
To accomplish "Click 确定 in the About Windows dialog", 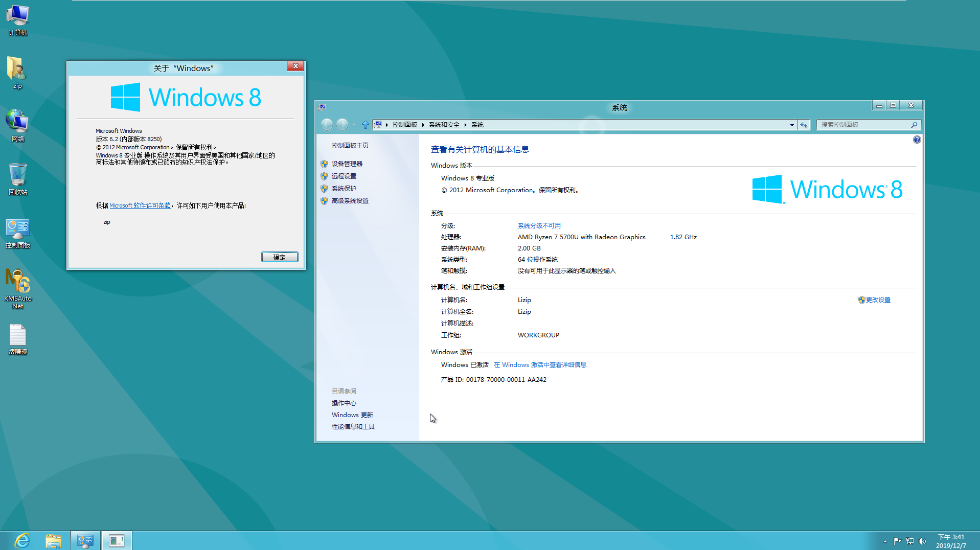I will (280, 257).
